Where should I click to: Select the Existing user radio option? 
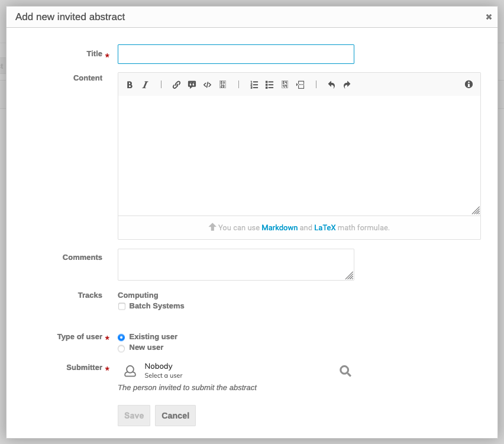[121, 337]
